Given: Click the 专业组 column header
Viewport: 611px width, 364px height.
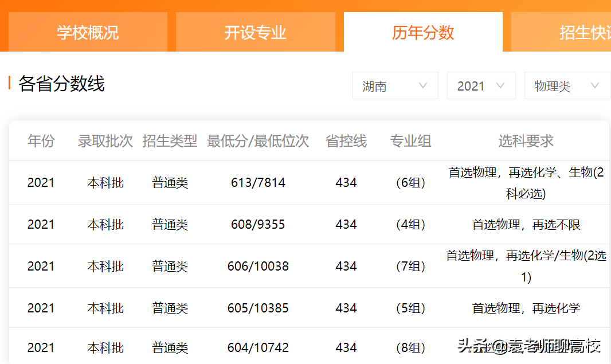Looking at the screenshot, I should [410, 140].
